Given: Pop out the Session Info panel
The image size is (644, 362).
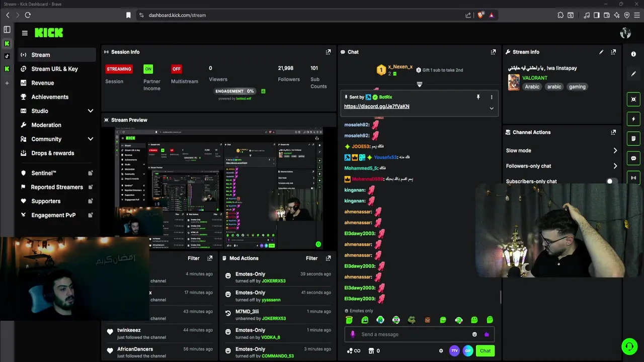Looking at the screenshot, I should tap(328, 52).
